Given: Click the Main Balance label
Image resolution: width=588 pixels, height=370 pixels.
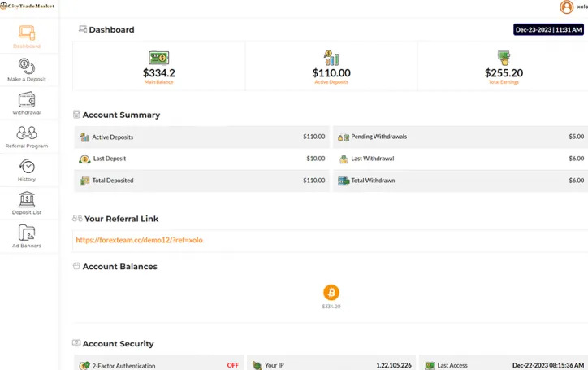Looking at the screenshot, I should click(158, 82).
